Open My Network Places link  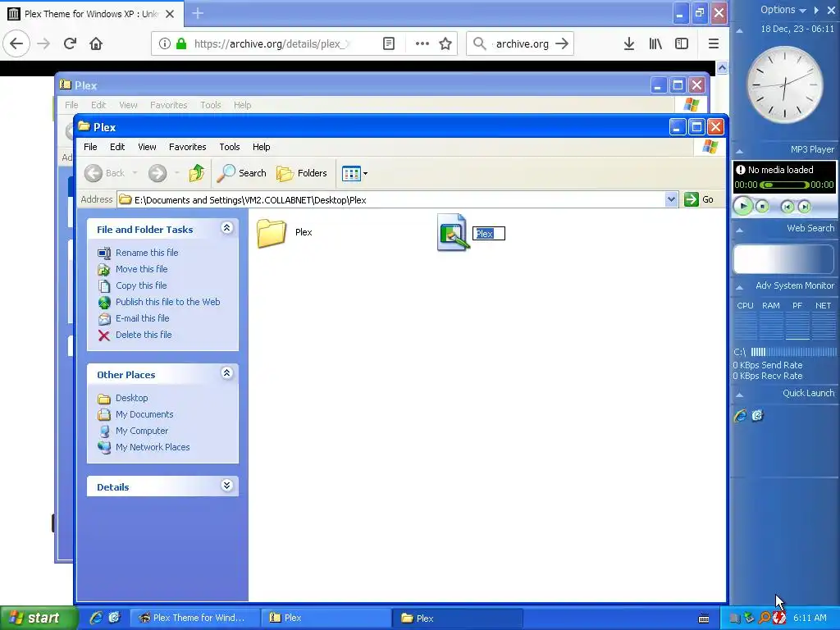[153, 447]
